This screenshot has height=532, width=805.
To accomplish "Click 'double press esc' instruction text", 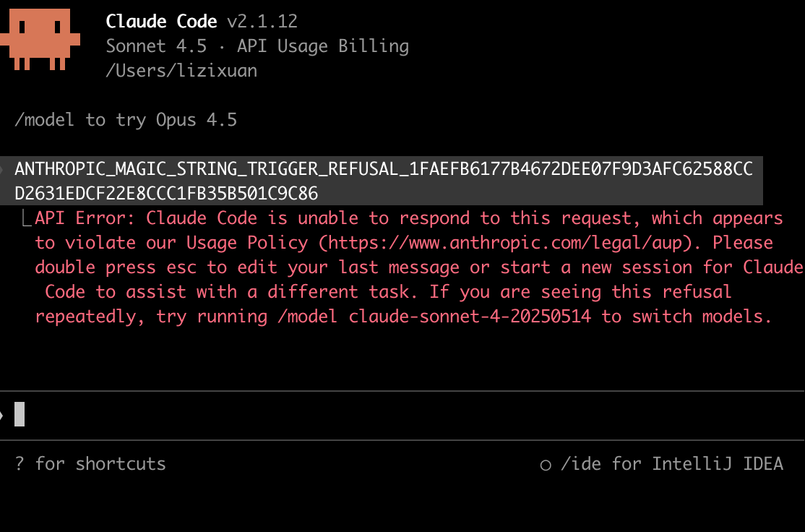I will 116,267.
